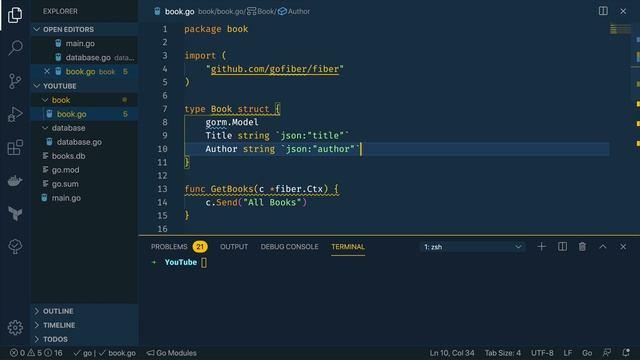The height and width of the screenshot is (360, 640).
Task: Follow the github.com/gofiber/fiber import link
Action: 275,69
